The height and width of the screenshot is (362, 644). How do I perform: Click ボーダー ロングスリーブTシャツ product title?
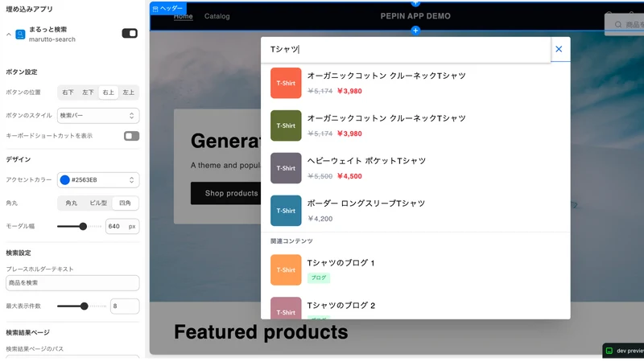click(x=366, y=204)
